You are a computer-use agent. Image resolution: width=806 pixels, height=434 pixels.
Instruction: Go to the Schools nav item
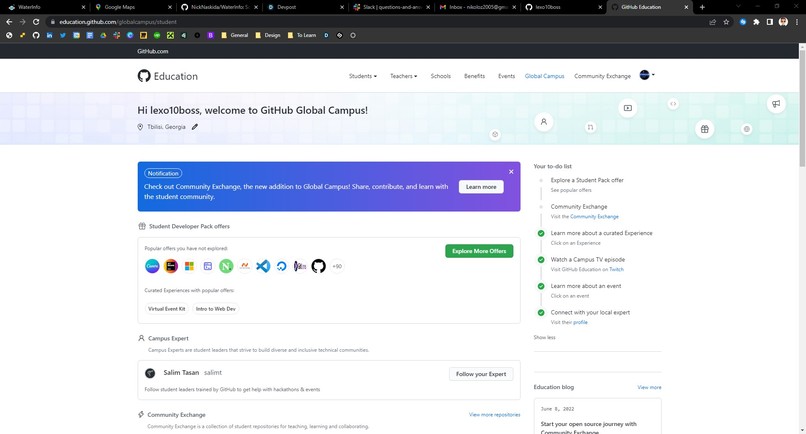[441, 76]
